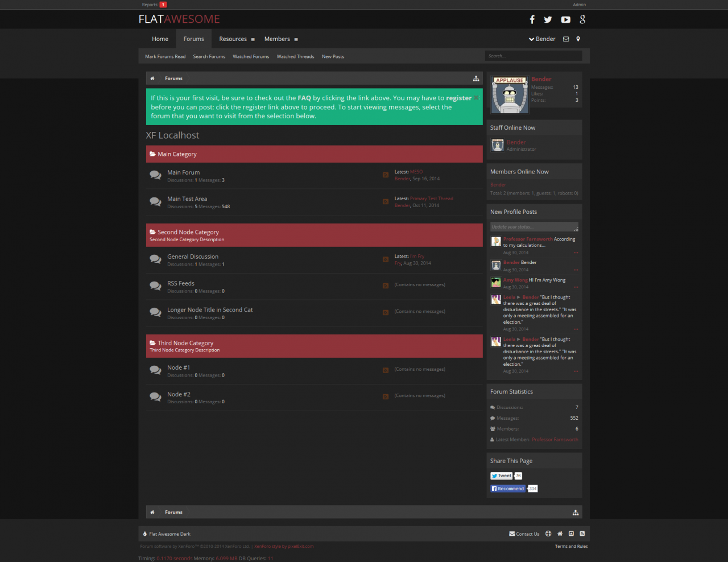Screen dimensions: 728x562
Task: Dismiss the green first-visit notice
Action: tap(477, 98)
